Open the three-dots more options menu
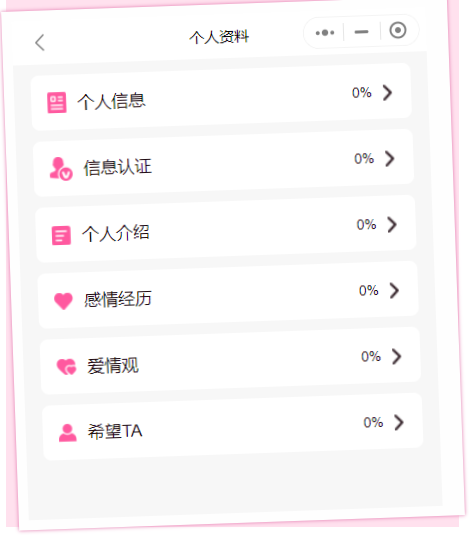 (x=325, y=33)
